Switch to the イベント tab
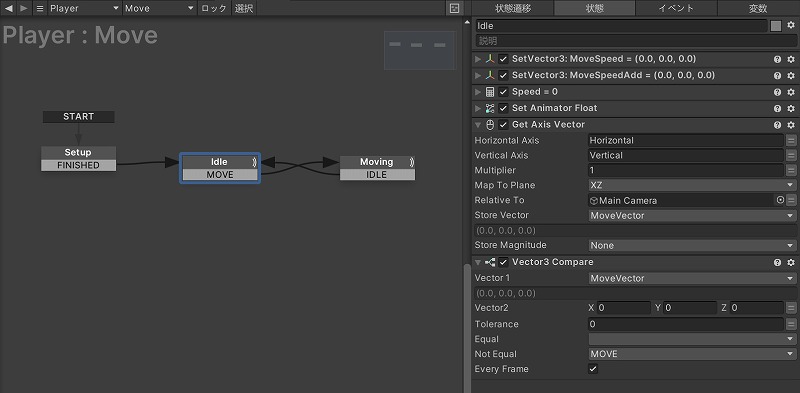Screen dimensions: 800x393 coord(676,8)
